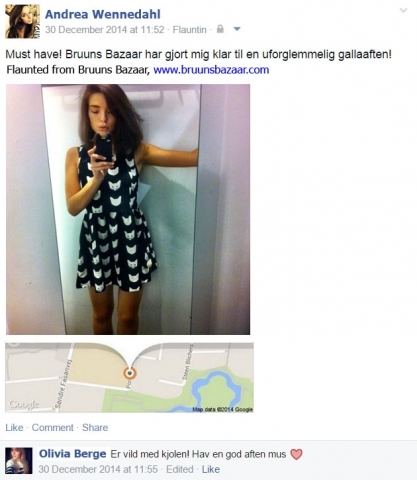Visit www.bruunsbazaar.com link
This screenshot has width=417, height=480.
(211, 70)
